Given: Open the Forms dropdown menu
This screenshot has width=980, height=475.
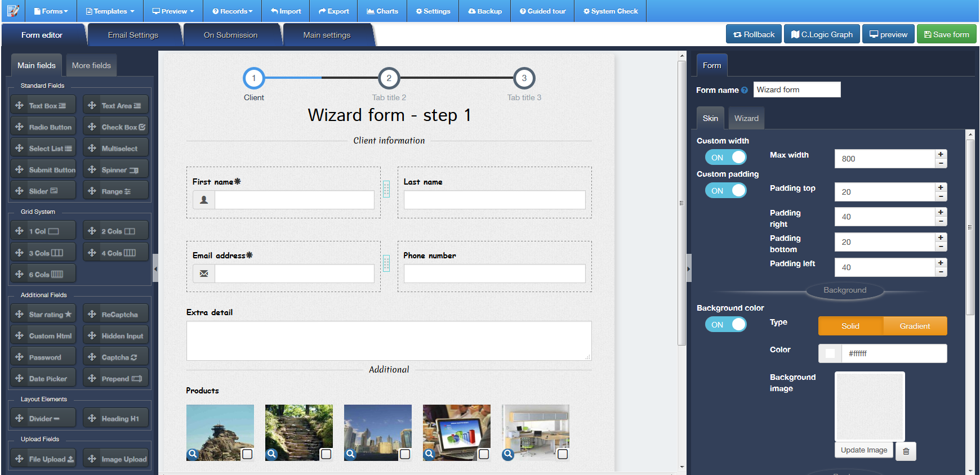Looking at the screenshot, I should 51,11.
